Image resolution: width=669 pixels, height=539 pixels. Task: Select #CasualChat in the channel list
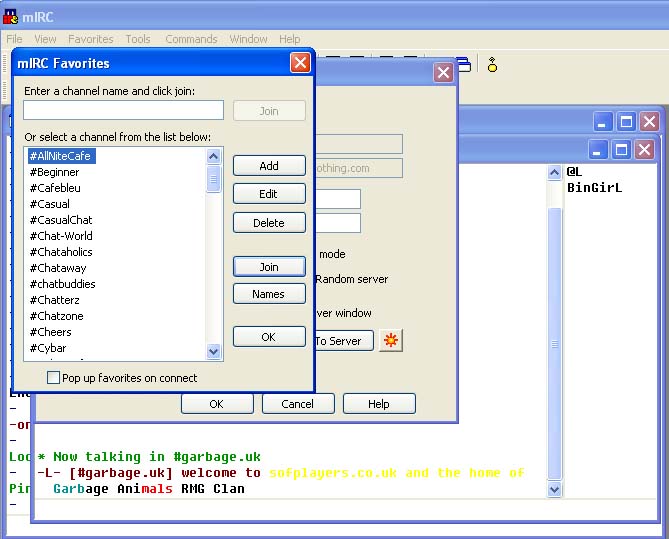click(x=61, y=220)
